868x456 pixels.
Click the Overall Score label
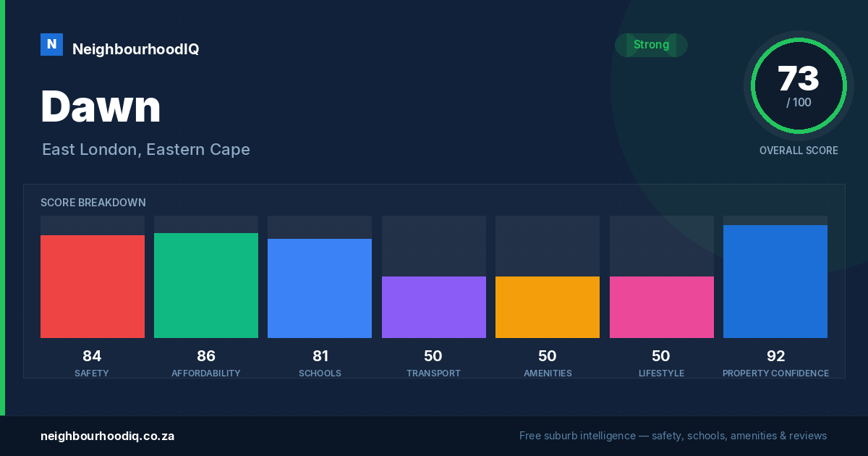pyautogui.click(x=799, y=151)
